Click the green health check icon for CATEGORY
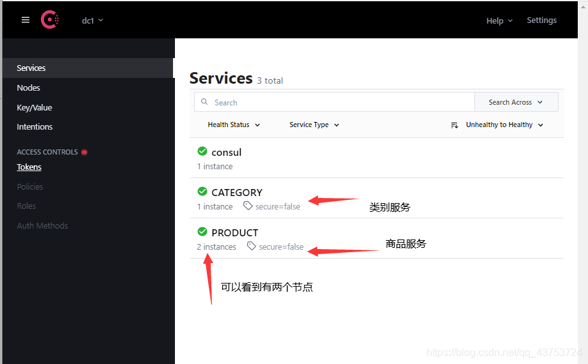The width and height of the screenshot is (588, 364). tap(202, 192)
